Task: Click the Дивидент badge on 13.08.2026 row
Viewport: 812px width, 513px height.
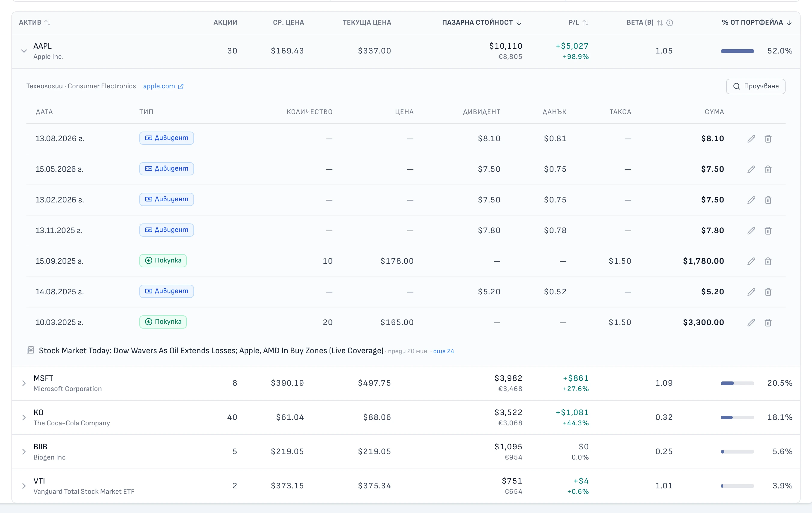Action: coord(167,138)
